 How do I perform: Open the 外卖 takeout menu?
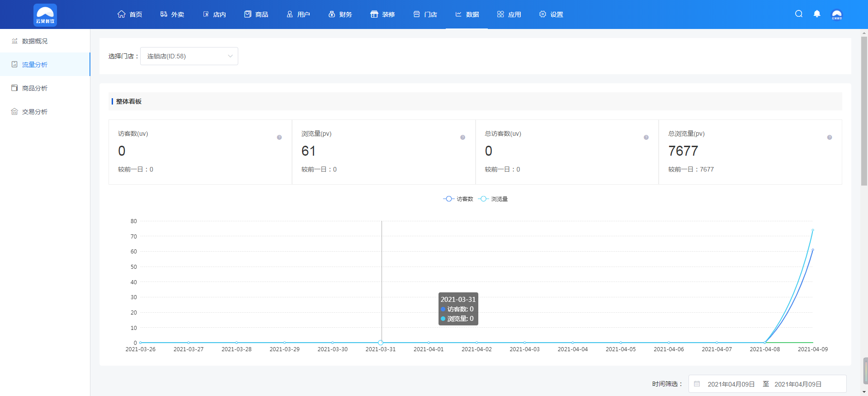pos(172,14)
